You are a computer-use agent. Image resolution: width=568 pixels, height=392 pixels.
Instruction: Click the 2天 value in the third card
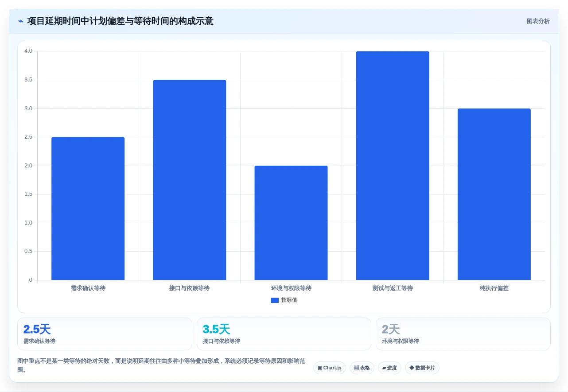click(x=391, y=330)
